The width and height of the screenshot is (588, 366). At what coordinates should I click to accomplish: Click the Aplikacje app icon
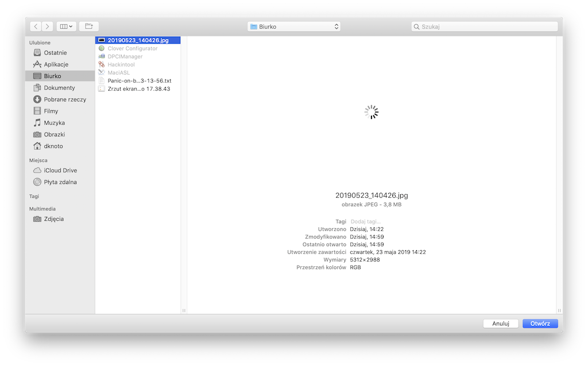37,64
